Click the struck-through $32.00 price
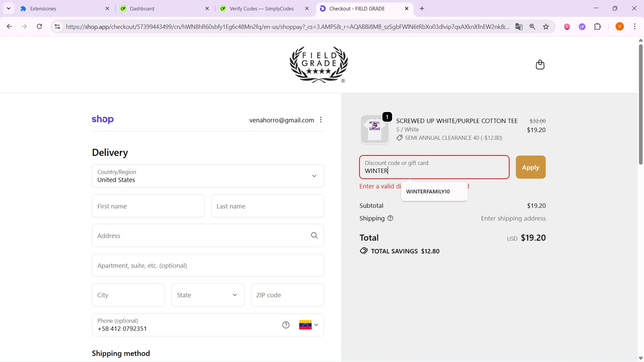 [538, 121]
